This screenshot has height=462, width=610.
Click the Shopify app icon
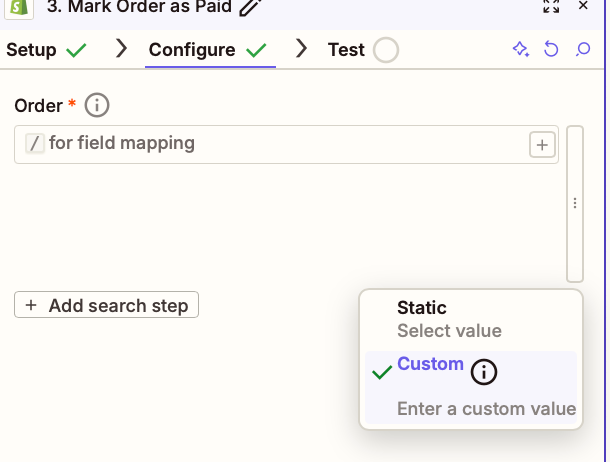pyautogui.click(x=18, y=6)
